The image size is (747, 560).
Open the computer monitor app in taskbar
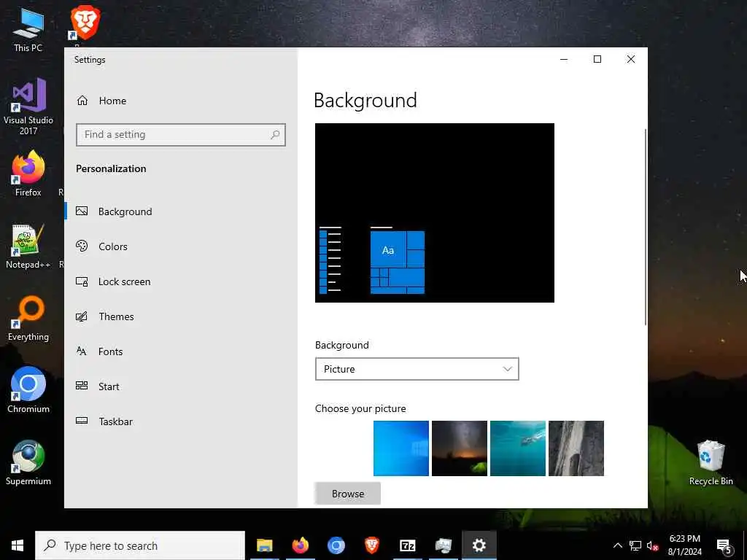443,545
